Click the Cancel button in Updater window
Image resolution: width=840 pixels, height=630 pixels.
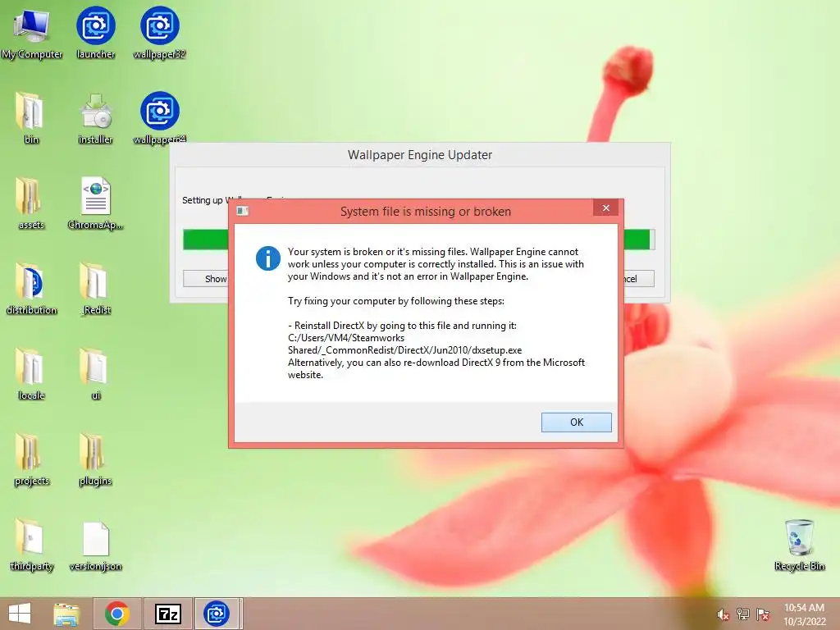click(637, 279)
